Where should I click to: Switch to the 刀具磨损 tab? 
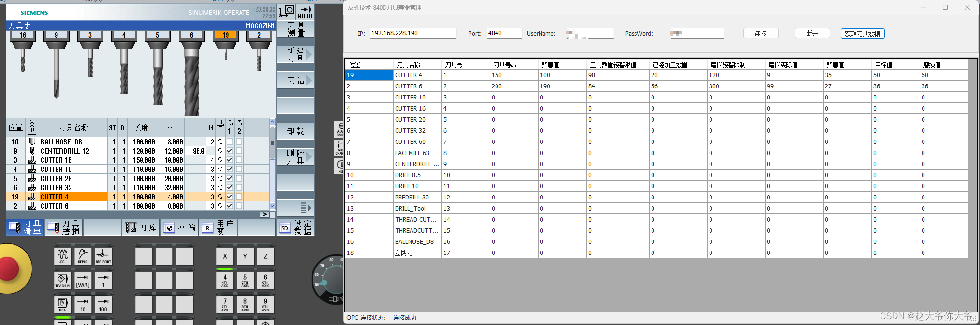tap(64, 227)
